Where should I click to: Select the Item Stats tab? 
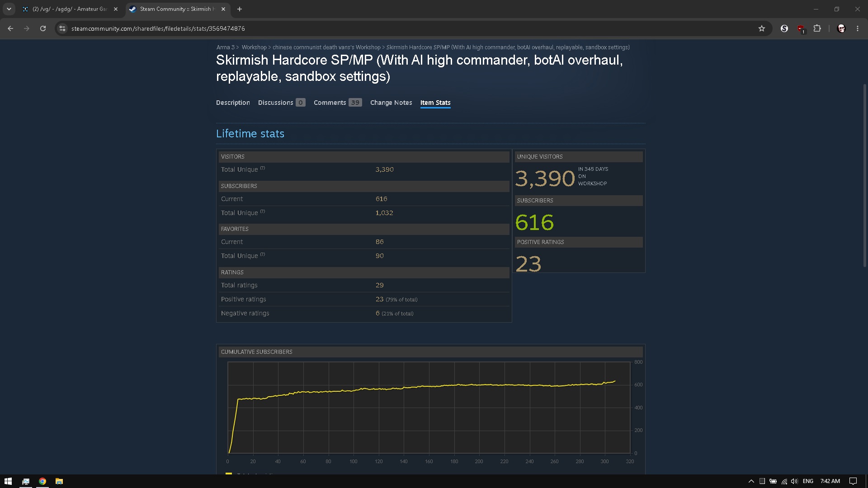[435, 103]
